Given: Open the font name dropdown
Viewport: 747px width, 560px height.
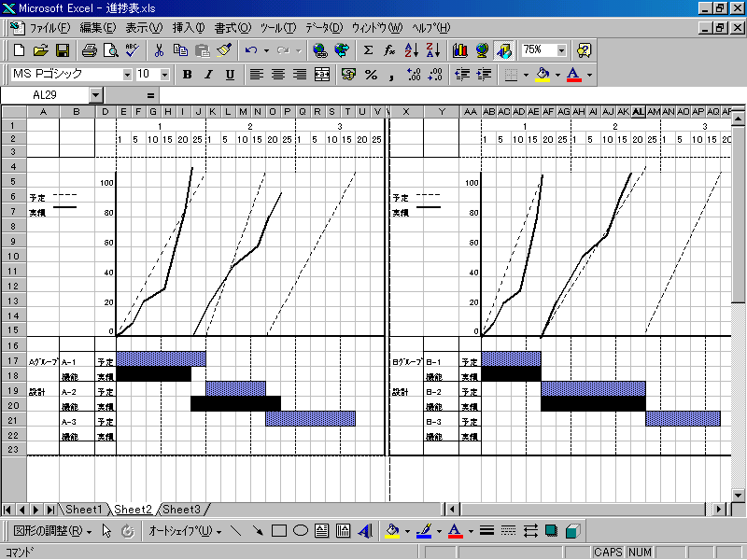Looking at the screenshot, I should pyautogui.click(x=127, y=74).
